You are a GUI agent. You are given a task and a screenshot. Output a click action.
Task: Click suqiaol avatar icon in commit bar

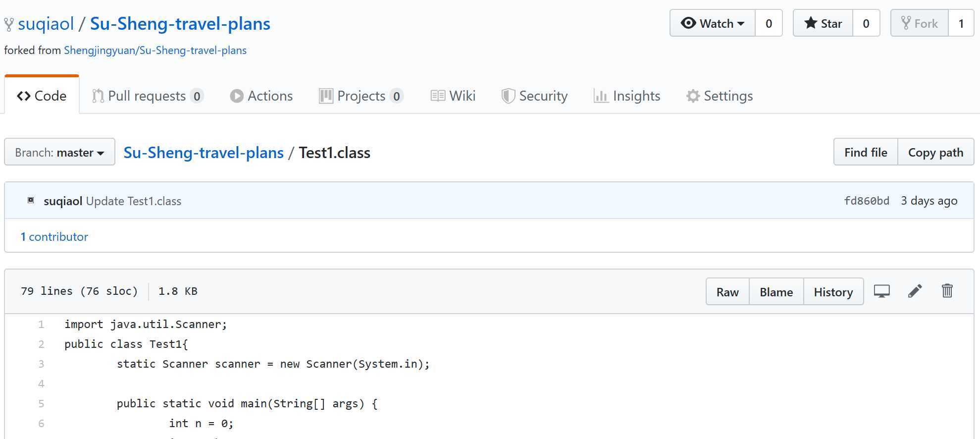[31, 201]
